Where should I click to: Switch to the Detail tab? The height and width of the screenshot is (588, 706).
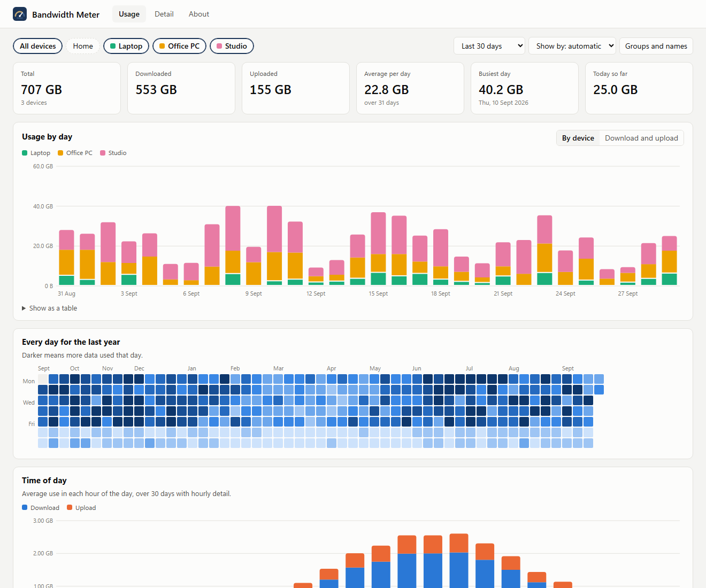pyautogui.click(x=164, y=14)
